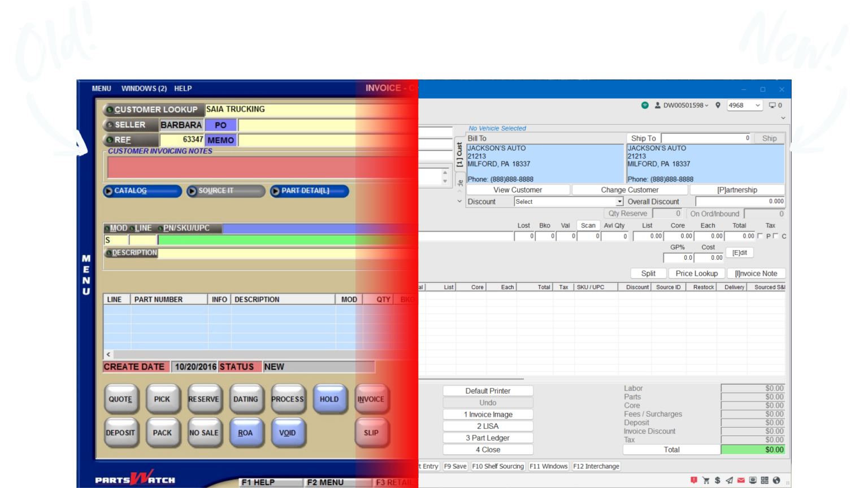This screenshot has height=488, width=868.
Task: Click the monitor icon showing 0
Action: [x=775, y=105]
